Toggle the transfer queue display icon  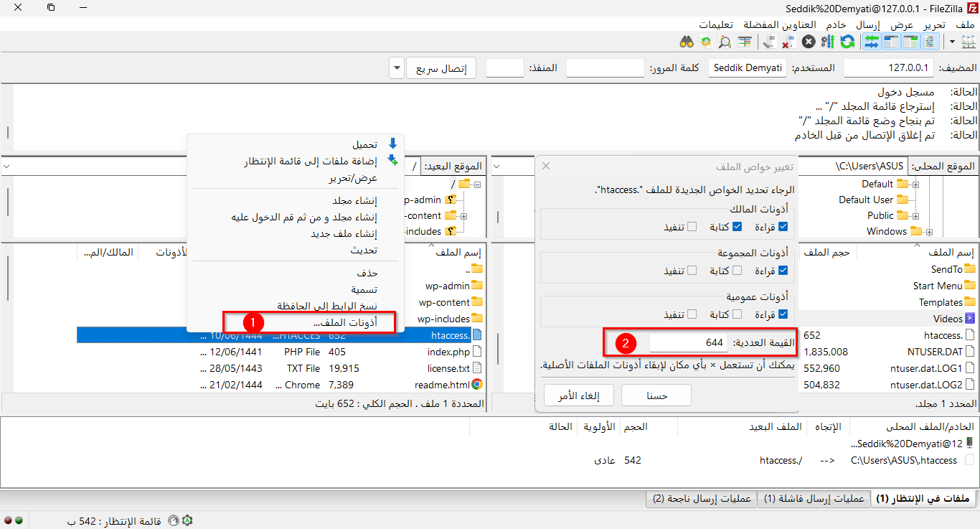(872, 42)
